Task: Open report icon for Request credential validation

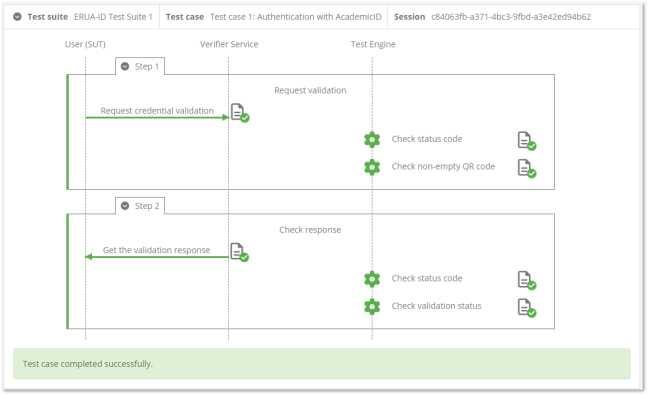Action: click(x=240, y=112)
